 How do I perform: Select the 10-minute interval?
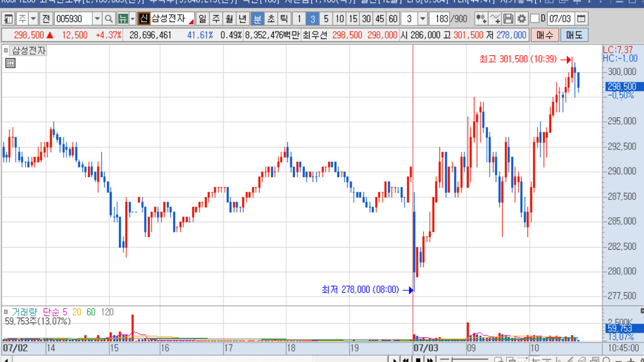[x=339, y=19]
